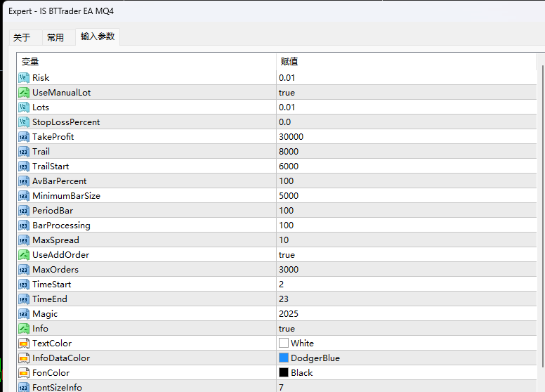Image resolution: width=545 pixels, height=392 pixels.
Task: Click the TextColor color-type icon
Action: pyautogui.click(x=23, y=344)
